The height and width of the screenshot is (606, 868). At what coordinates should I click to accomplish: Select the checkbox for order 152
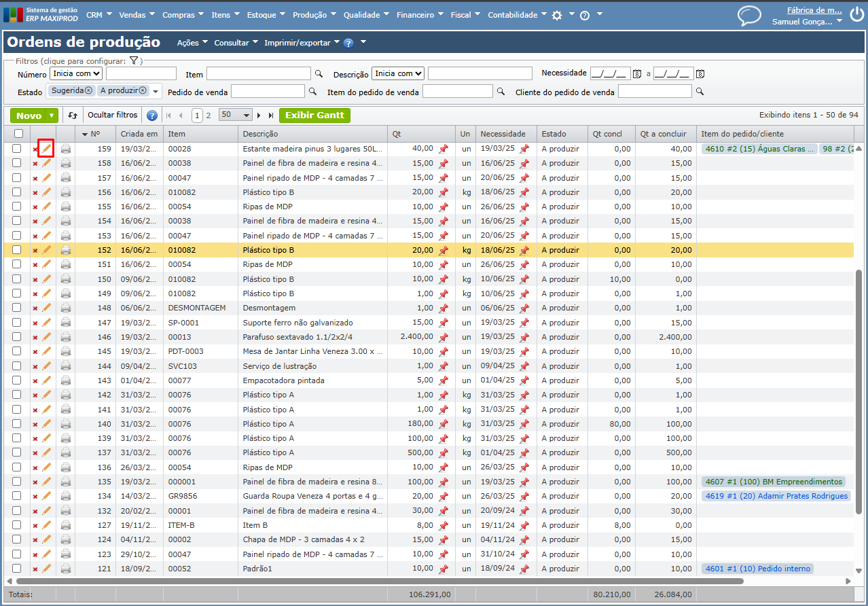click(x=17, y=250)
